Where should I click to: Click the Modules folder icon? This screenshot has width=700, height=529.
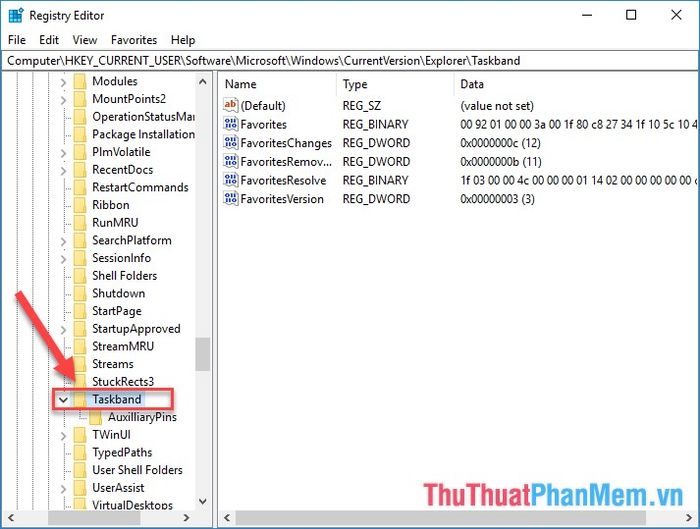tap(80, 81)
